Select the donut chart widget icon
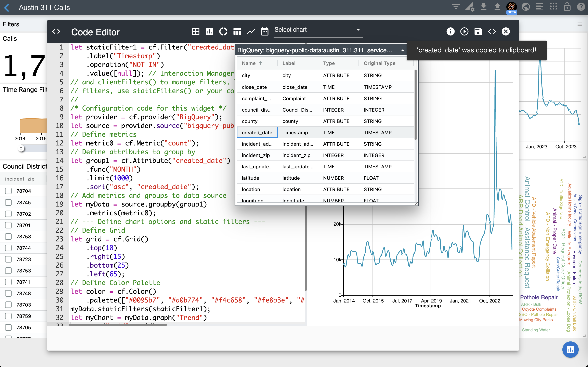The image size is (588, 367). coord(223,32)
